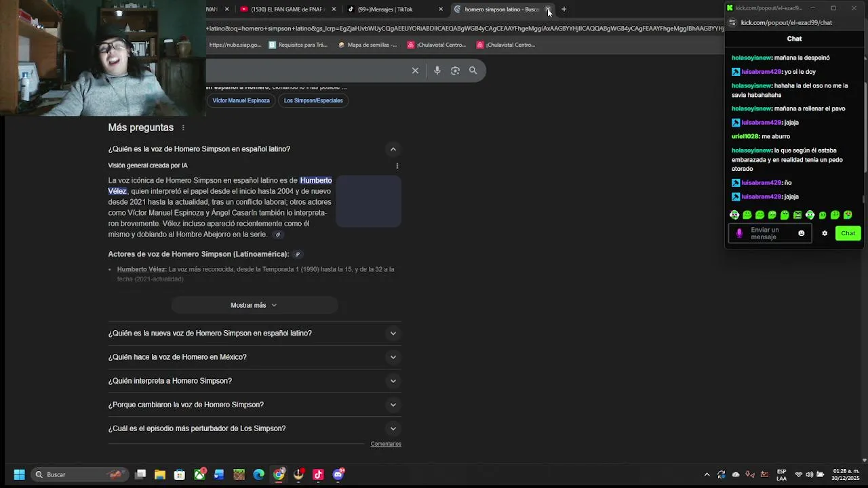Image resolution: width=868 pixels, height=488 pixels.
Task: Open volume control in system tray
Action: click(809, 474)
